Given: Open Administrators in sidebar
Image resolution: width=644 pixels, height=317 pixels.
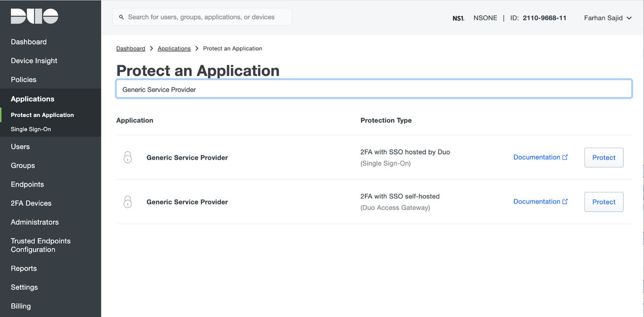Looking at the screenshot, I should pos(35,222).
